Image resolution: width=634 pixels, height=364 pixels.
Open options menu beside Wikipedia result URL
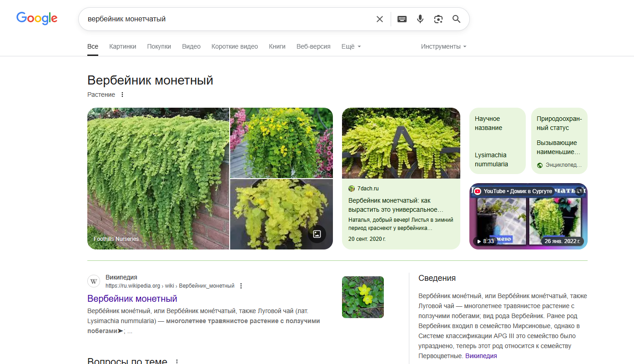241,286
